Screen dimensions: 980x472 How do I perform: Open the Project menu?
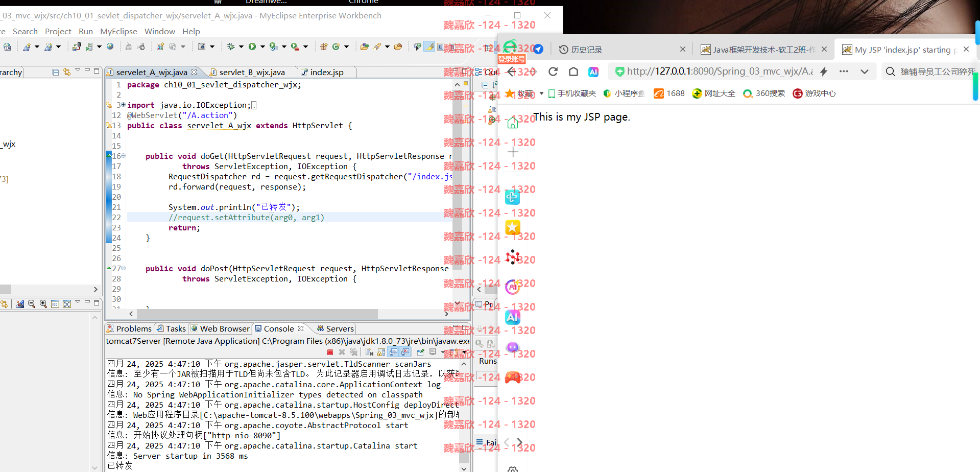tap(58, 31)
